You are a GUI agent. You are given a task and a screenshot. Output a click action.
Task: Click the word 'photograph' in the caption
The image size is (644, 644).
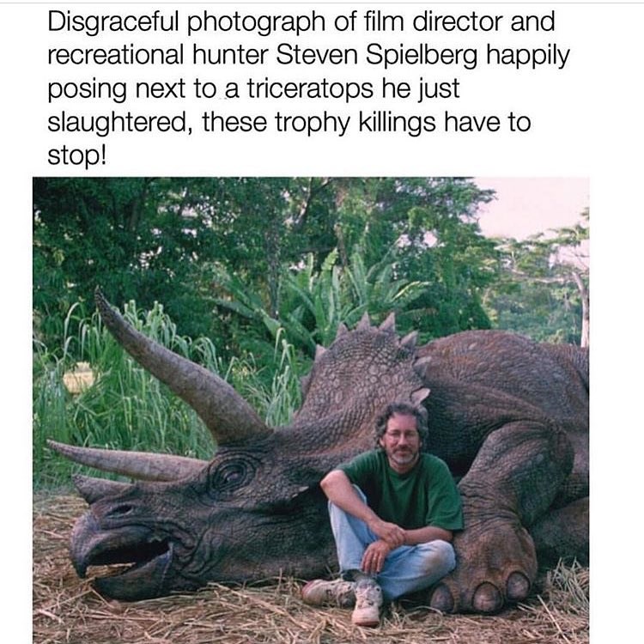(x=256, y=22)
